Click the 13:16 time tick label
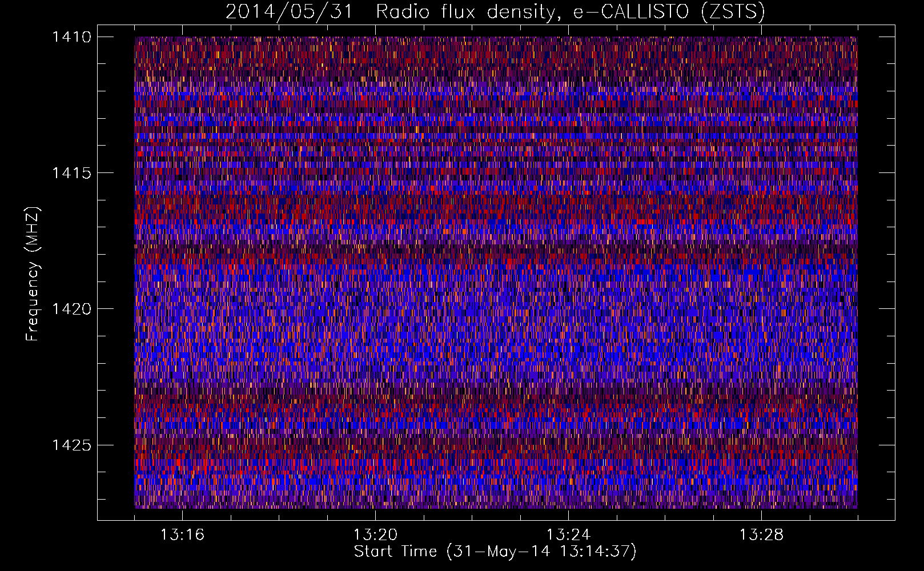The width and height of the screenshot is (924, 571). pyautogui.click(x=182, y=535)
